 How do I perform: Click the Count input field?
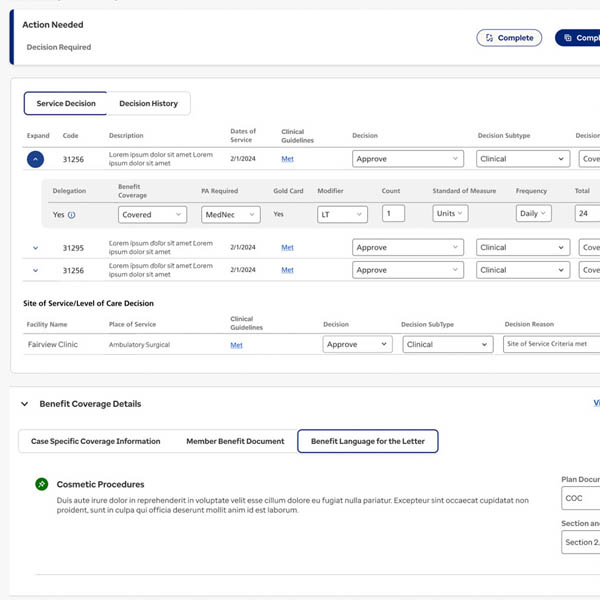(x=393, y=213)
